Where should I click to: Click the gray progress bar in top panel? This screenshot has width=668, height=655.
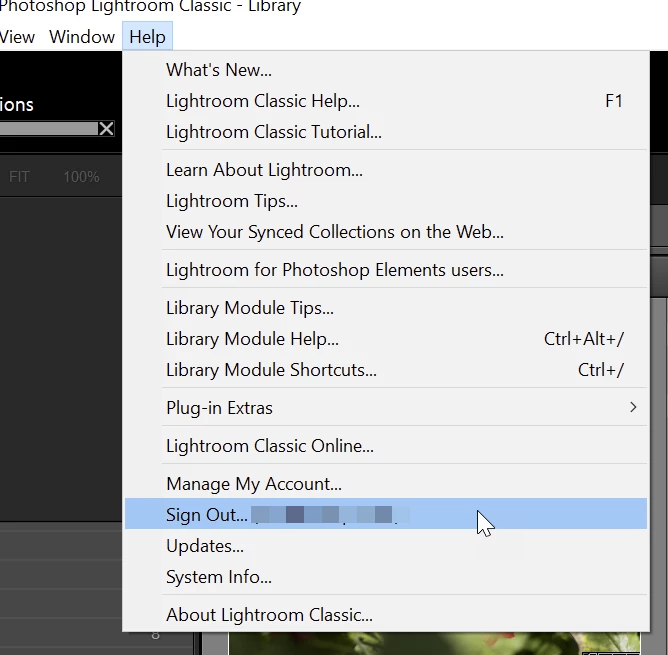click(x=49, y=128)
